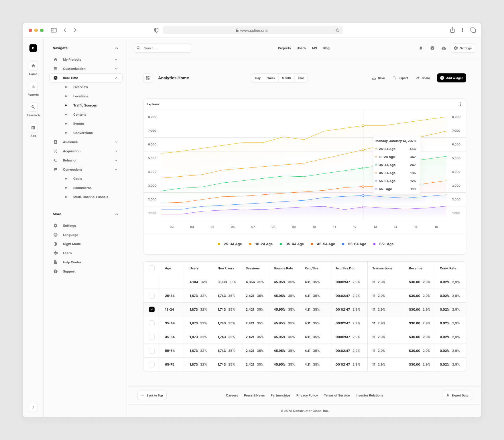This screenshot has height=440, width=504.
Task: Toggle the 35-44 Age legend dot
Action: [281, 244]
